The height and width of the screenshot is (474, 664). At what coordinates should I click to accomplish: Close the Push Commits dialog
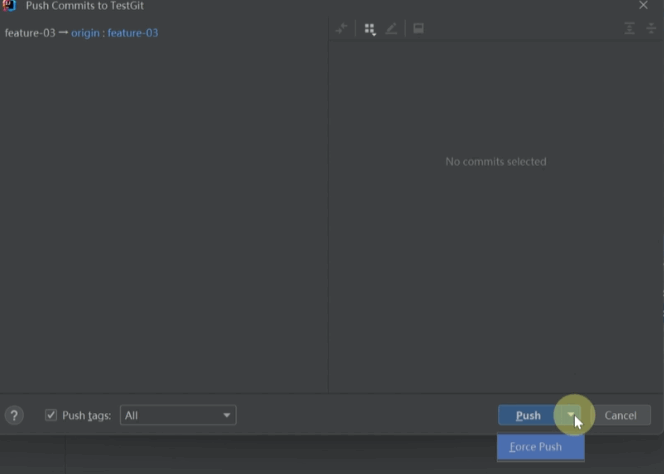pyautogui.click(x=643, y=6)
